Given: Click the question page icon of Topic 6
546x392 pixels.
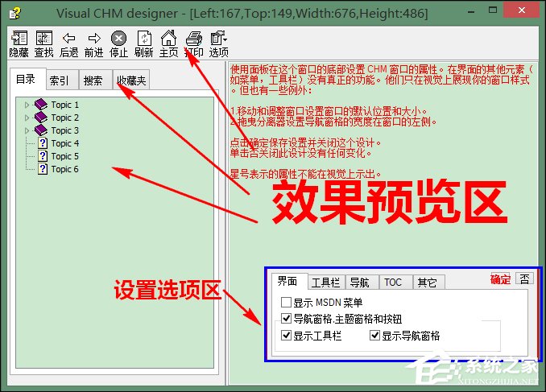Looking at the screenshot, I should point(43,169).
